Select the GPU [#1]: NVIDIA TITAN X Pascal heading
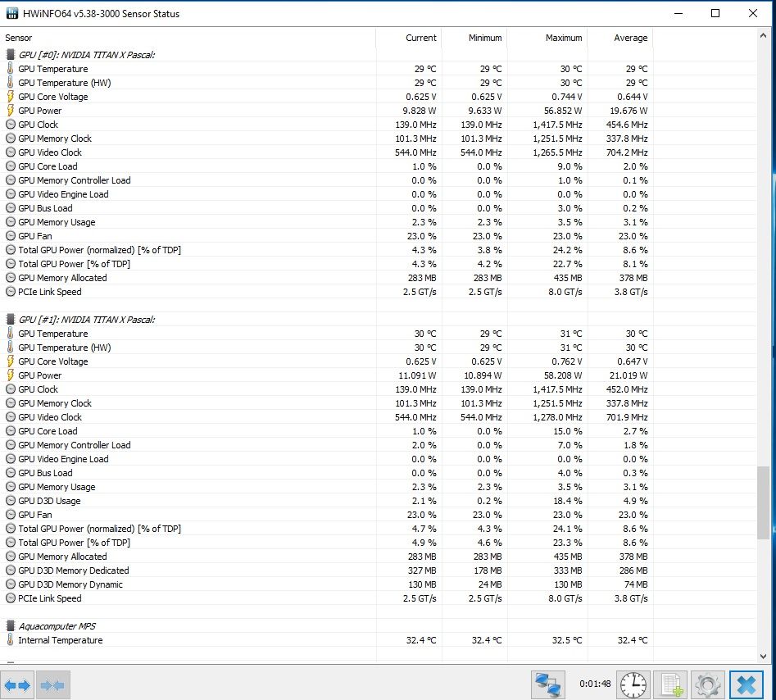Viewport: 776px width, 700px height. [87, 320]
